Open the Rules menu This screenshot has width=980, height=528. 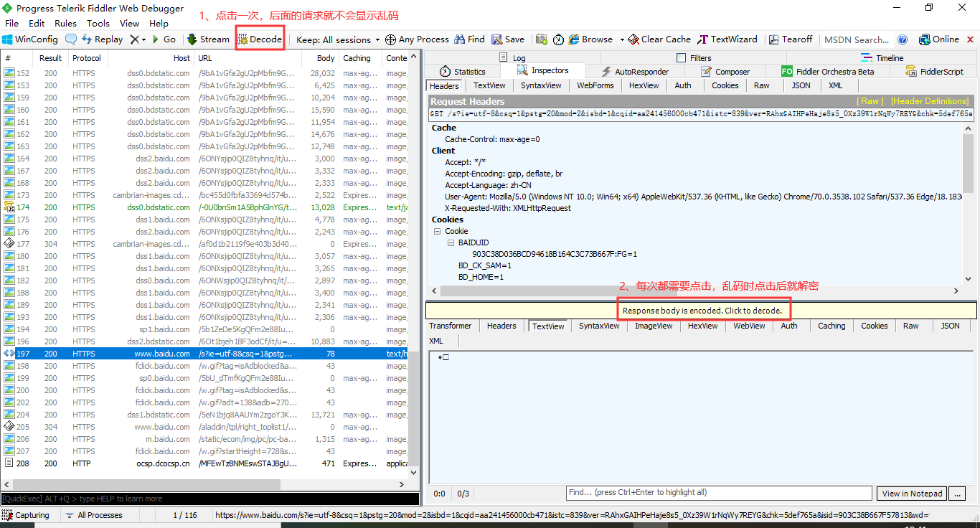(x=65, y=23)
